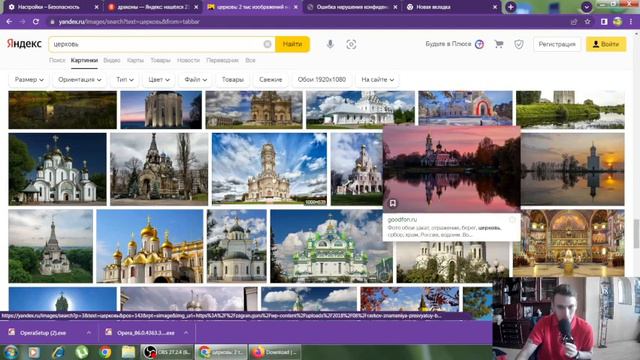Open the Размер filter dropdown
The image size is (640, 360).
(29, 80)
